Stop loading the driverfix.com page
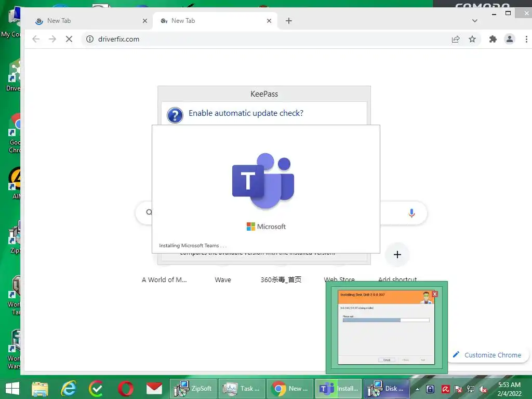The image size is (532, 399). 69,39
